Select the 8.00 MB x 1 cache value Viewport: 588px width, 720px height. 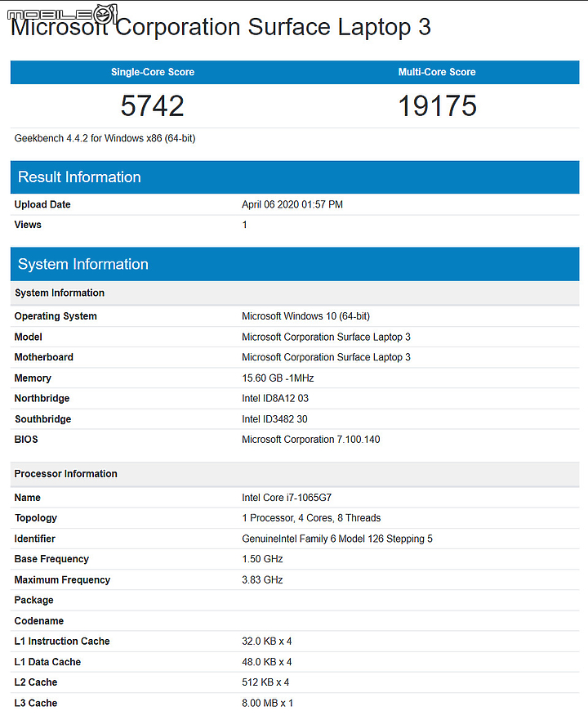[x=267, y=703]
